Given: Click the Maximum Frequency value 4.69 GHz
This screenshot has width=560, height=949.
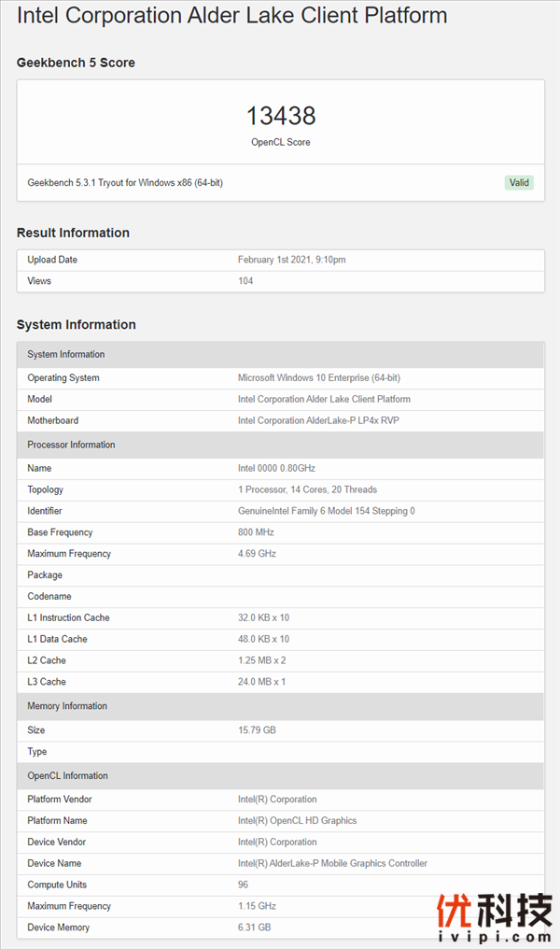Looking at the screenshot, I should coord(257,554).
